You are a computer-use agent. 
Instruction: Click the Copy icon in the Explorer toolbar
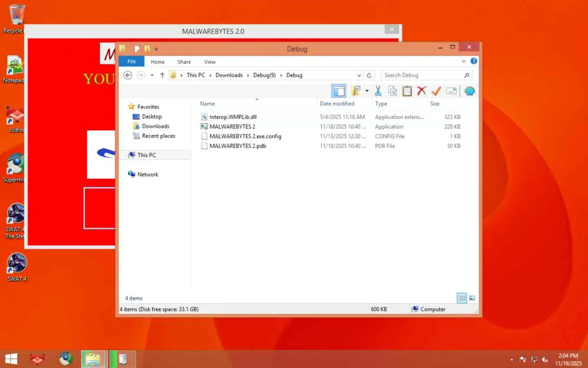click(392, 91)
